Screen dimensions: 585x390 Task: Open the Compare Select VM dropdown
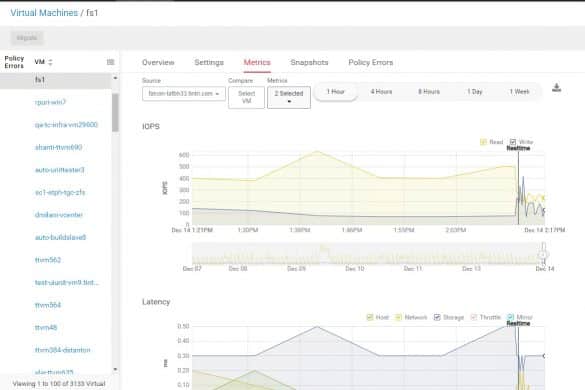pyautogui.click(x=246, y=97)
